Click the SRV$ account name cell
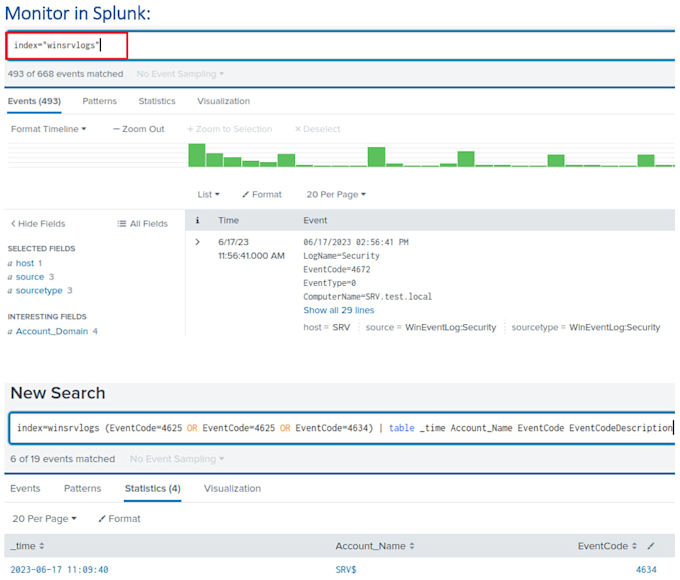This screenshot has height=580, width=680. pos(346,570)
